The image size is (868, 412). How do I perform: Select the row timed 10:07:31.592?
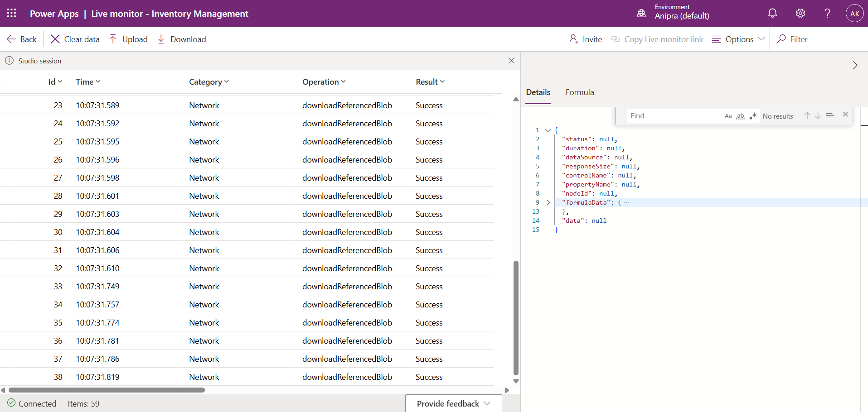[x=247, y=123]
